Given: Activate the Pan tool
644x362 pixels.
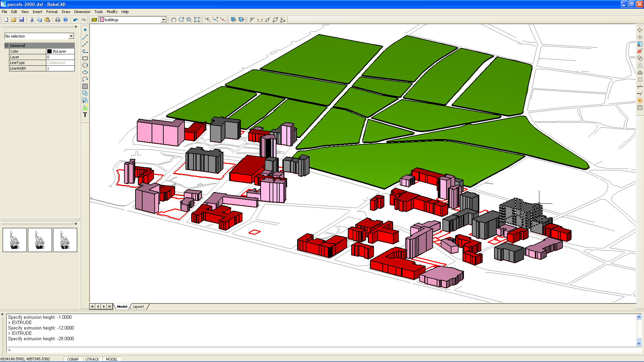Looking at the screenshot, I should point(173,19).
